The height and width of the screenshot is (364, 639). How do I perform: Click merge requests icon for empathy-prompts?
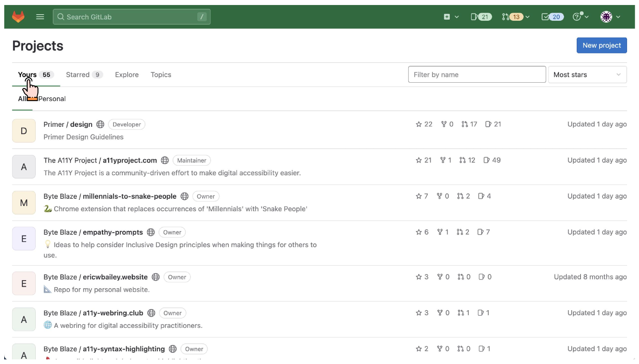(460, 232)
